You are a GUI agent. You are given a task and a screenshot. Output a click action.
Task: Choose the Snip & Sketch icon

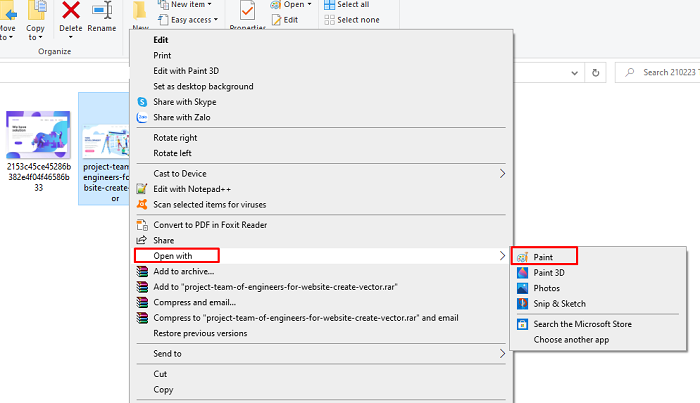(522, 303)
